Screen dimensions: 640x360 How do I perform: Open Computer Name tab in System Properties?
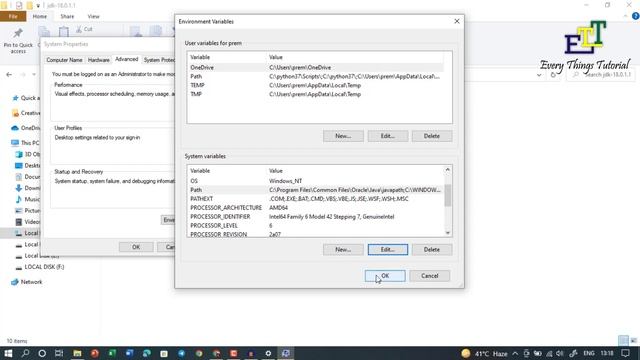pos(64,60)
